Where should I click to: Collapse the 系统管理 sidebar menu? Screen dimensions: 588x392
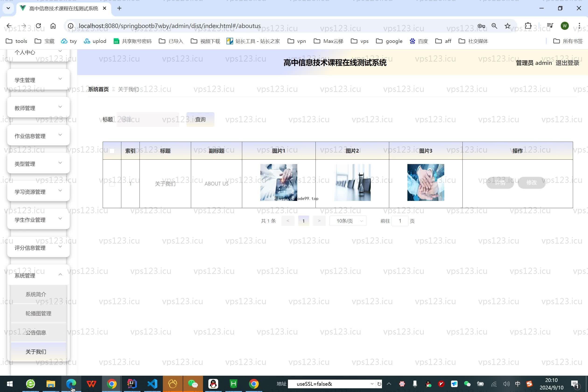(38, 275)
